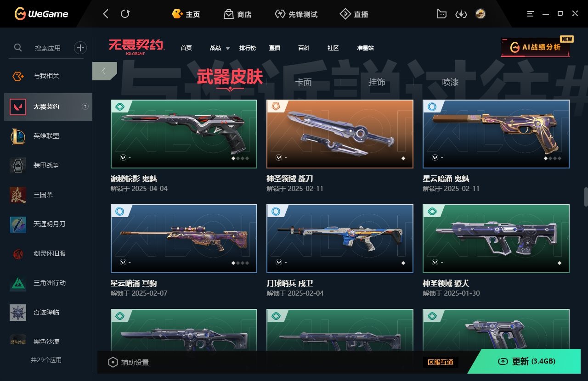Switch to the 卡面 tab
Image resolution: width=588 pixels, height=381 pixels.
(x=304, y=82)
